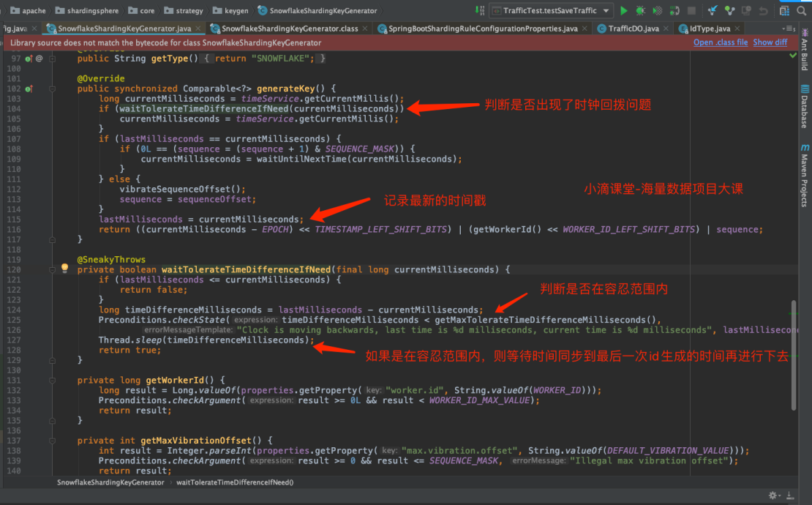The width and height of the screenshot is (812, 505).
Task: Click SnowflakeShardingKeyGenerator class icon in navigation bar
Action: [x=263, y=10]
